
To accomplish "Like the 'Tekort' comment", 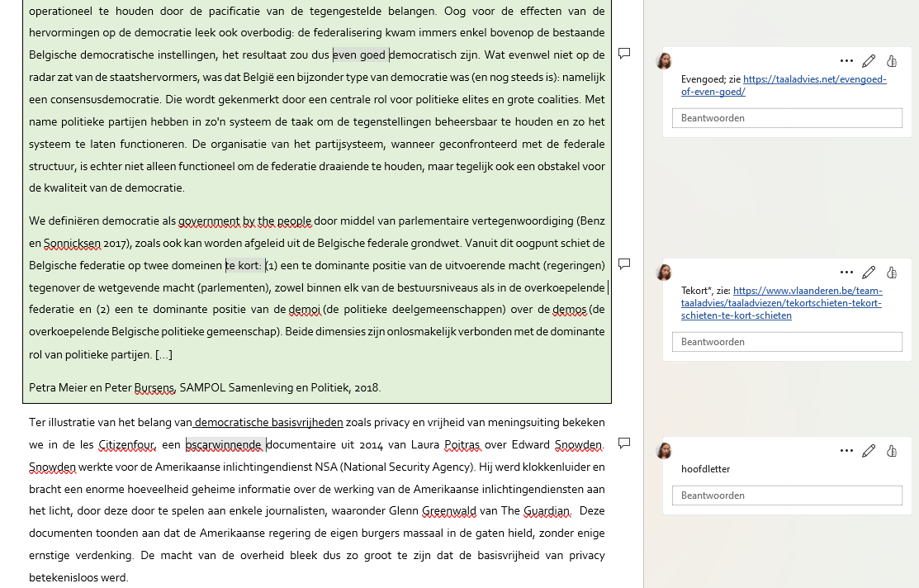I will click(892, 272).
